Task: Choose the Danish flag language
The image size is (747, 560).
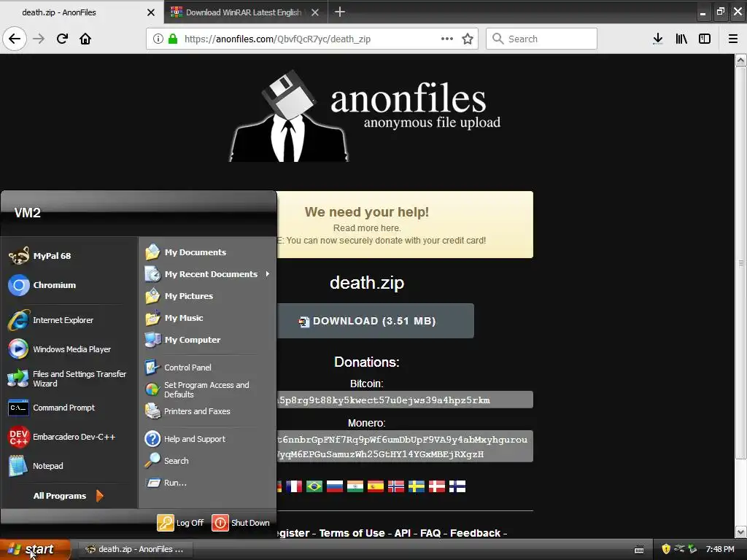Action: click(x=437, y=486)
